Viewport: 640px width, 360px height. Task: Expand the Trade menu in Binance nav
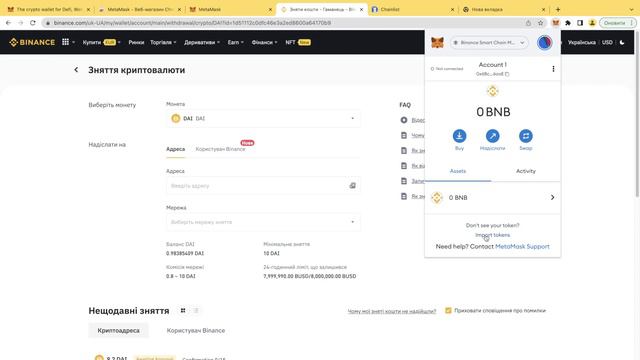pyautogui.click(x=163, y=42)
